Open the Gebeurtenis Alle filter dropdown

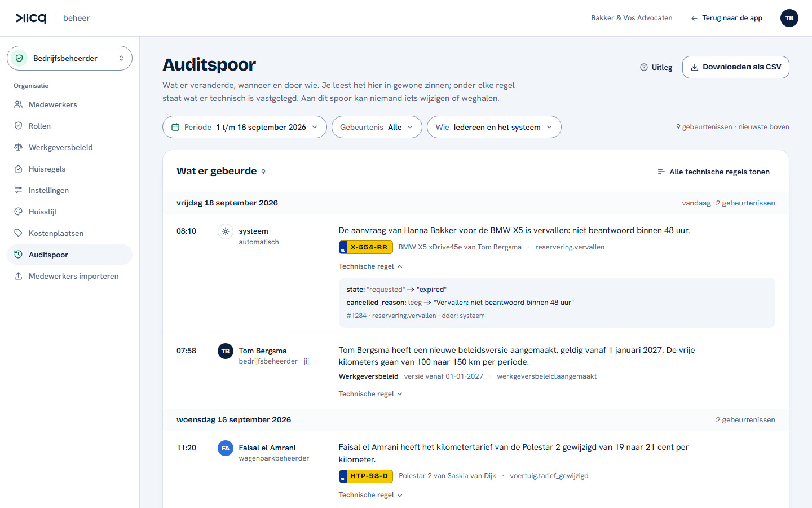377,127
